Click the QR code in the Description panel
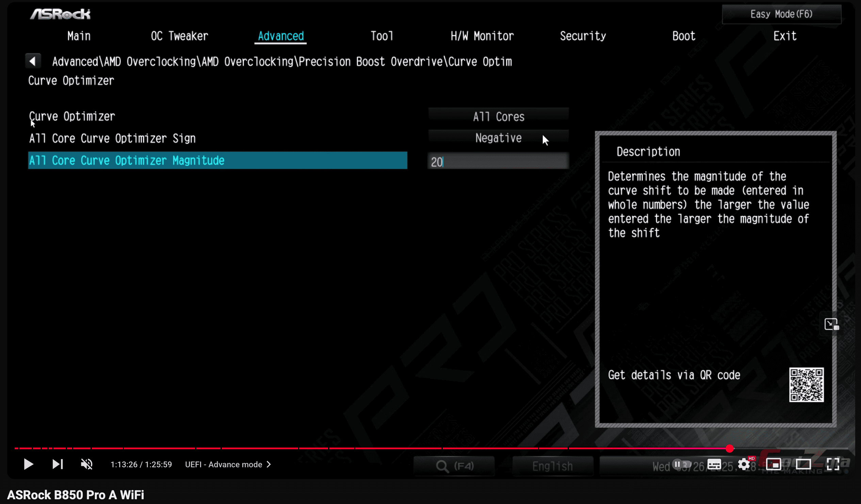This screenshot has height=504, width=861. [806, 385]
